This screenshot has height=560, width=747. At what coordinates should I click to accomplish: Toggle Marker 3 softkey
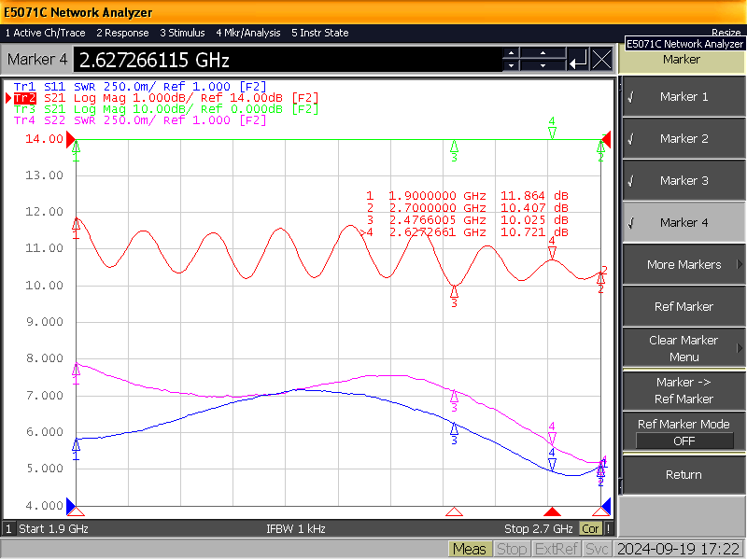[684, 180]
